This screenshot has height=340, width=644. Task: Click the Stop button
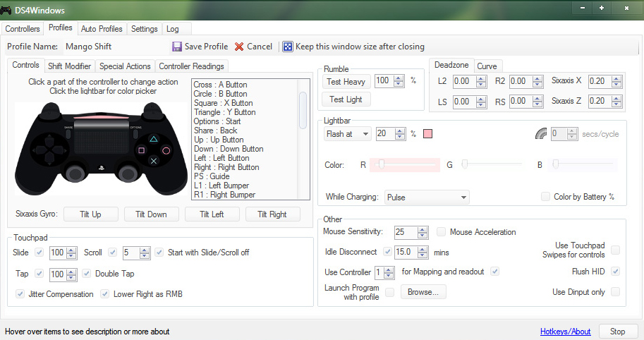(617, 332)
